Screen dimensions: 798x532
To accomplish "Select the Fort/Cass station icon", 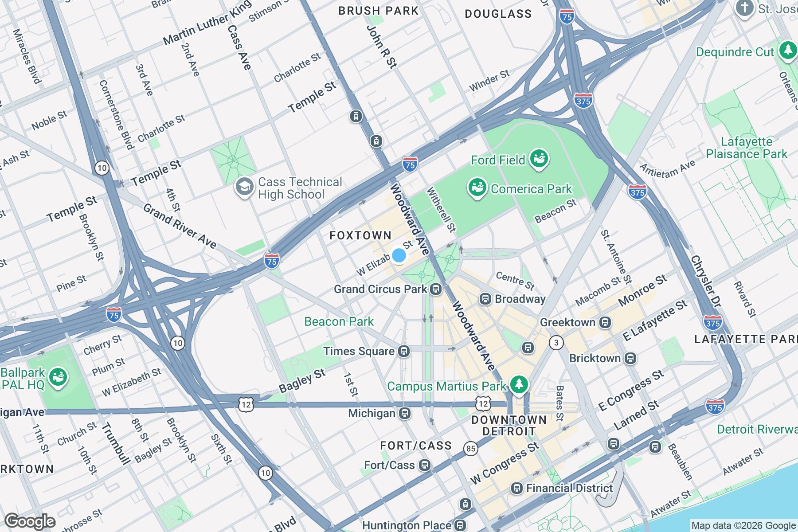I will [x=425, y=465].
